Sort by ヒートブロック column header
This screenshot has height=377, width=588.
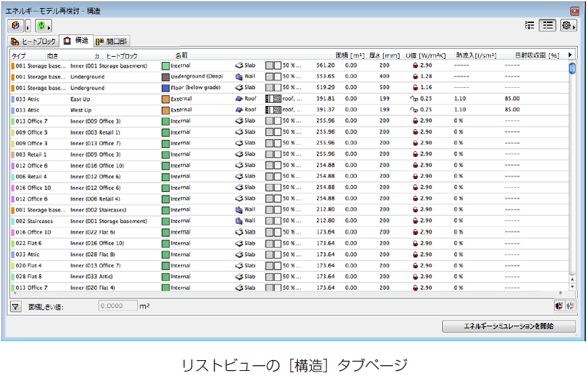[122, 56]
